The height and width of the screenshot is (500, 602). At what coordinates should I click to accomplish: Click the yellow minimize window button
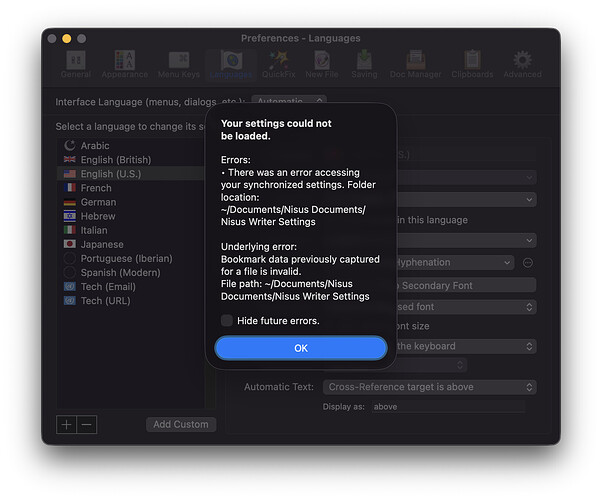[66, 38]
